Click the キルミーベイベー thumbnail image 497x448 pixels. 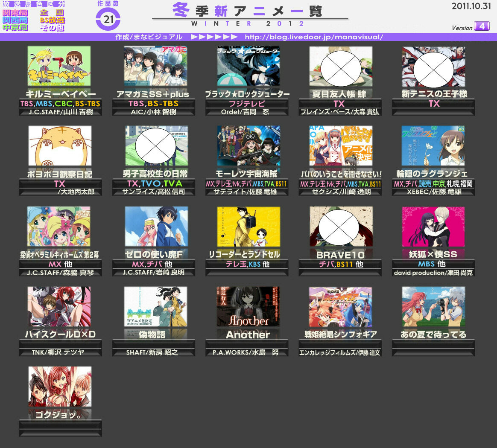(59, 66)
